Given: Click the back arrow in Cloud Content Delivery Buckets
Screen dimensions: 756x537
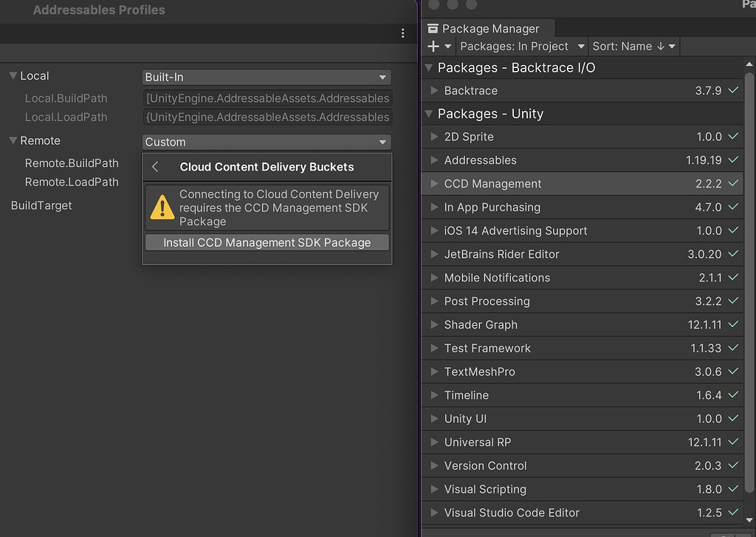Looking at the screenshot, I should pos(155,166).
